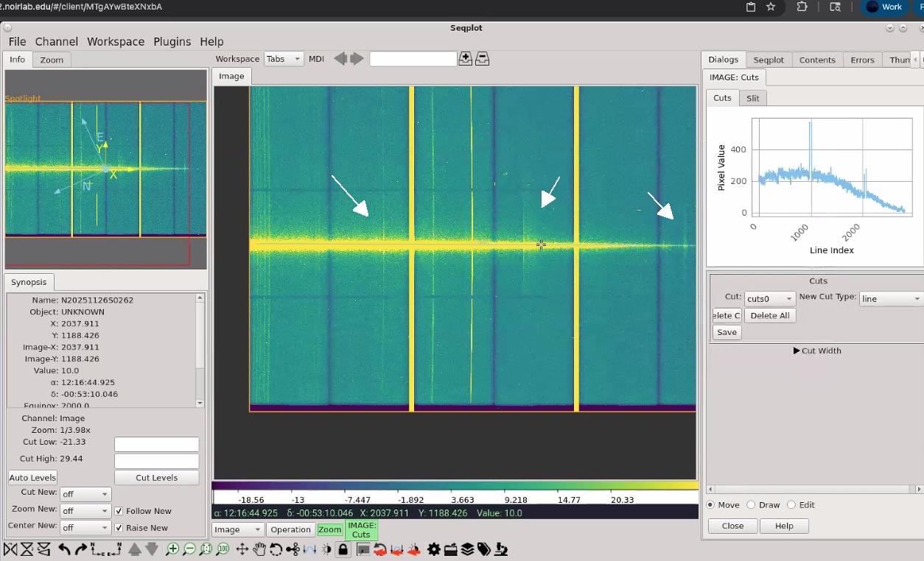924x561 pixels.
Task: Open the Plugins menu
Action: pyautogui.click(x=172, y=42)
